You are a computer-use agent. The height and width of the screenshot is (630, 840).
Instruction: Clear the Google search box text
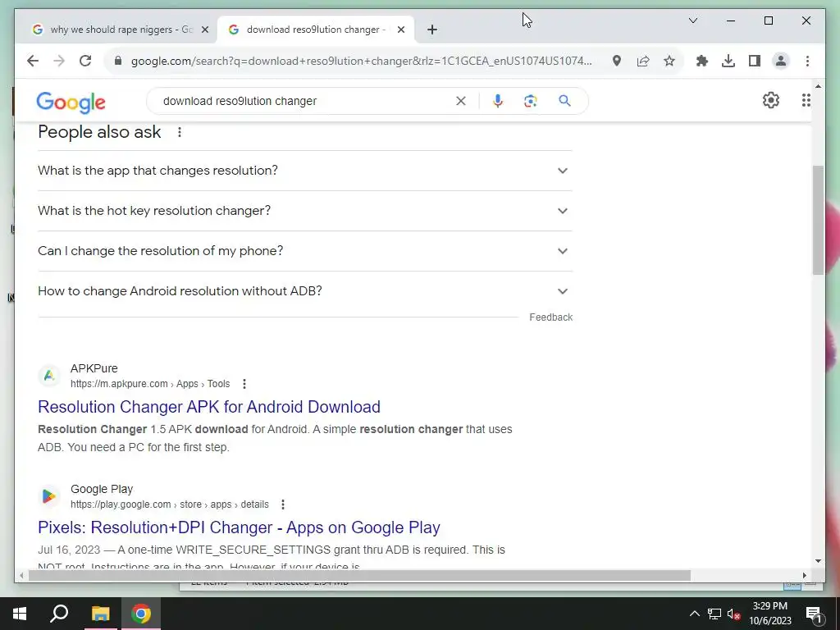tap(461, 101)
